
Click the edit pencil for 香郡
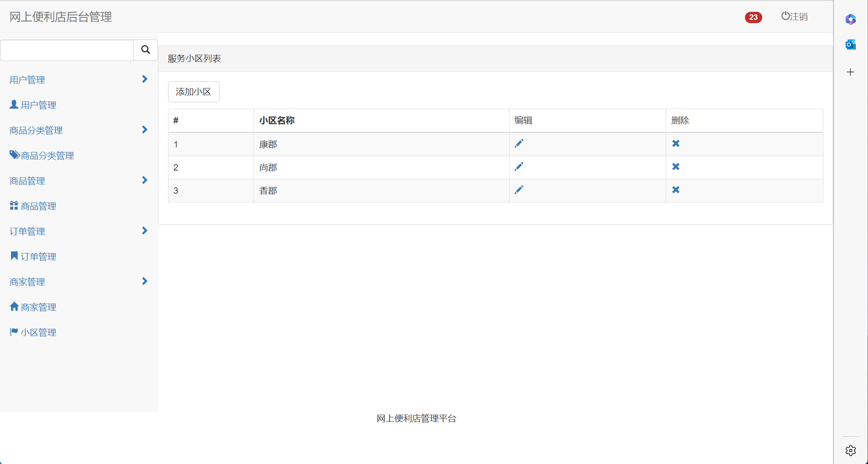click(519, 190)
